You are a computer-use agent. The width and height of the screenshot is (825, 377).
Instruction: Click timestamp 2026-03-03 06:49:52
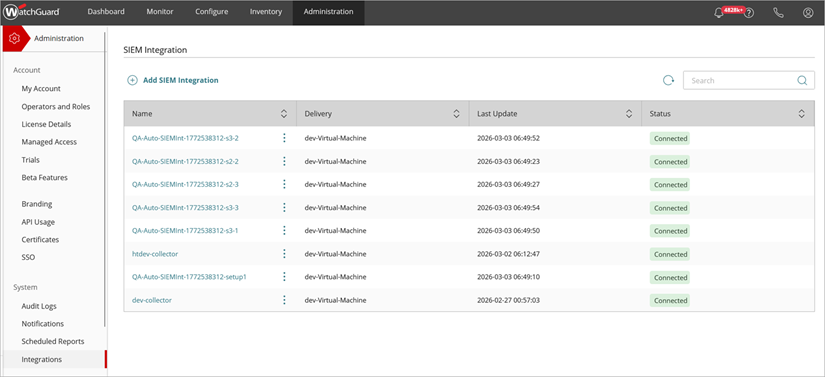pos(508,138)
